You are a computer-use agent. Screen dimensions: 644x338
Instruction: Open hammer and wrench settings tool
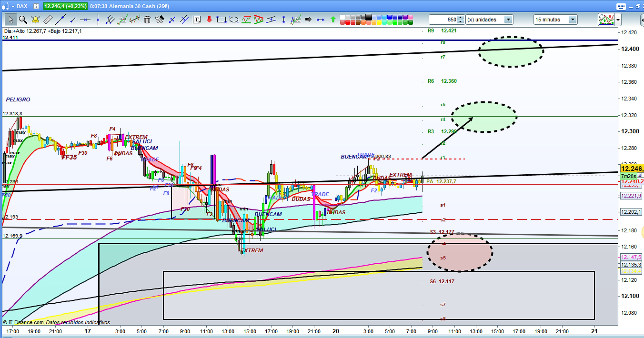(160, 20)
